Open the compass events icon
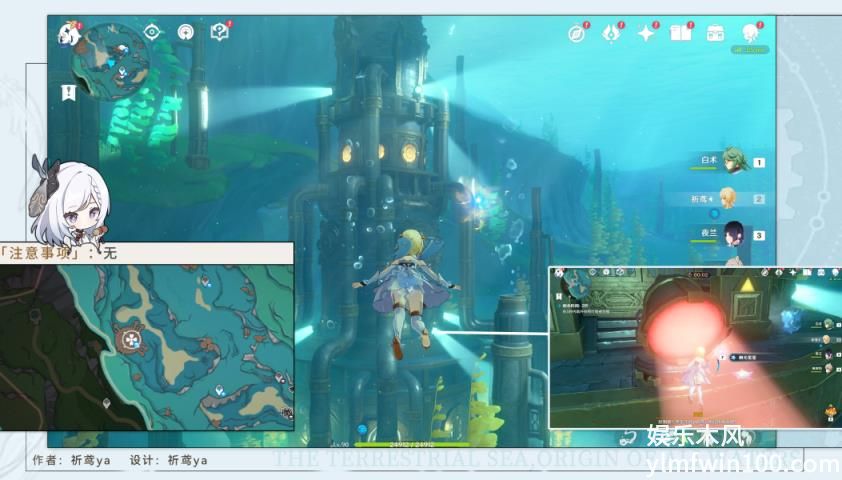The image size is (842, 480). coord(577,33)
